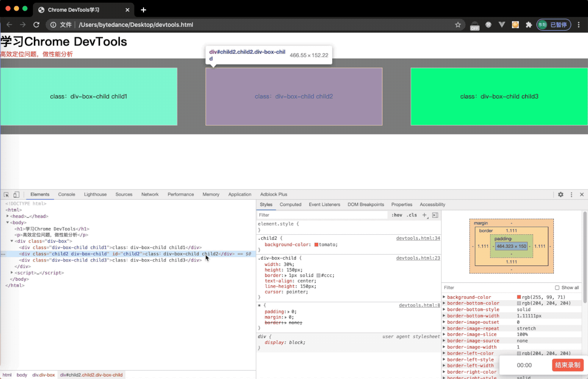
Task: Expand the border shorthand in div-box-child rule
Action: click(x=286, y=275)
